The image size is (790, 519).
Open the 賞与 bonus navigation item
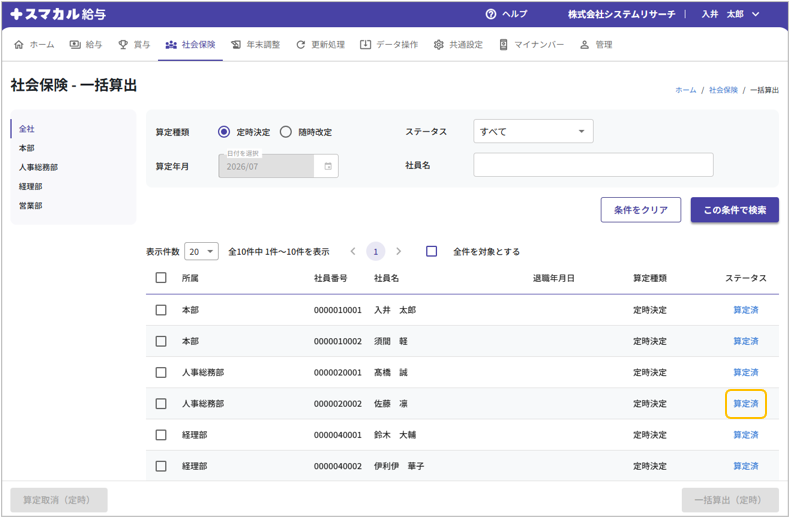(134, 45)
